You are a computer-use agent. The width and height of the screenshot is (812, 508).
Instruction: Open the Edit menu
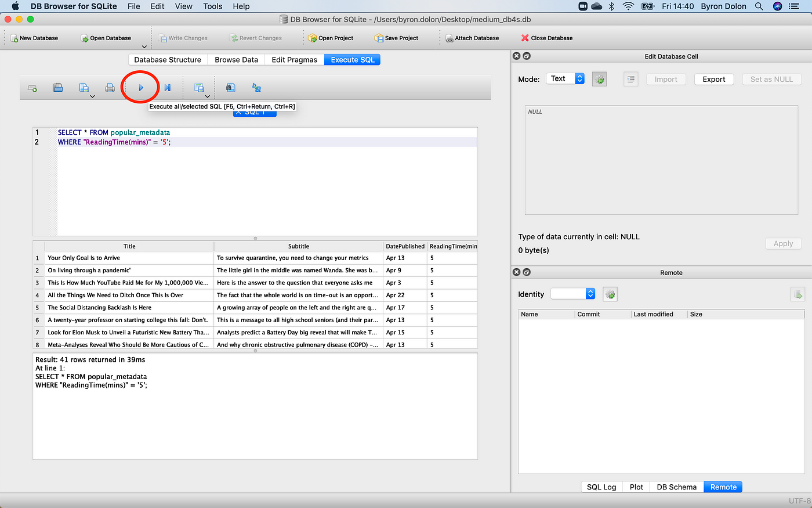pos(157,6)
